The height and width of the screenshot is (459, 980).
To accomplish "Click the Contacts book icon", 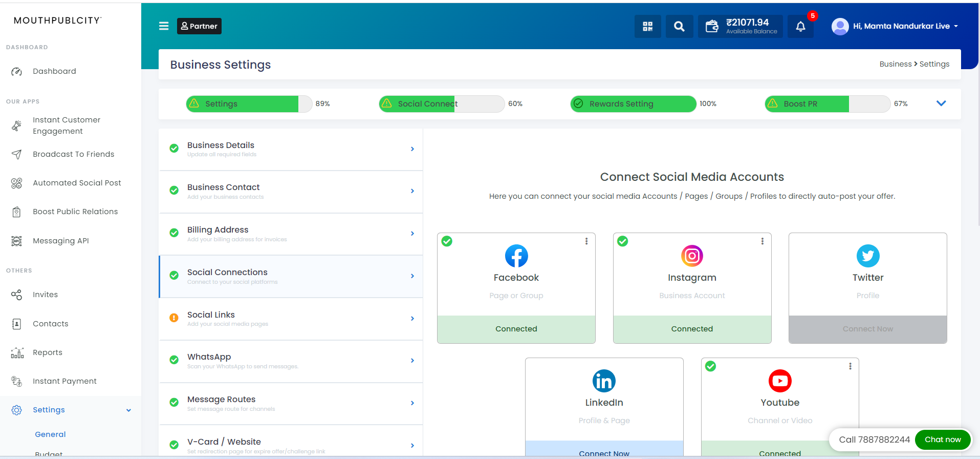I will 17,324.
